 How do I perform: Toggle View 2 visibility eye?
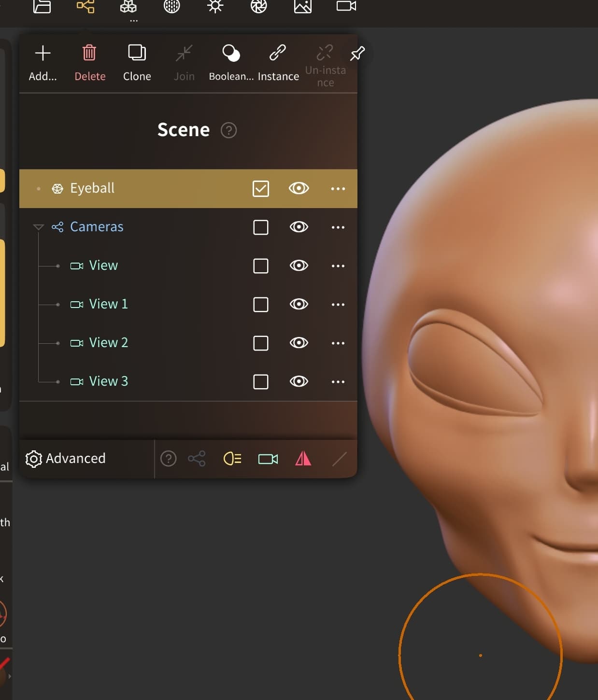coord(299,343)
